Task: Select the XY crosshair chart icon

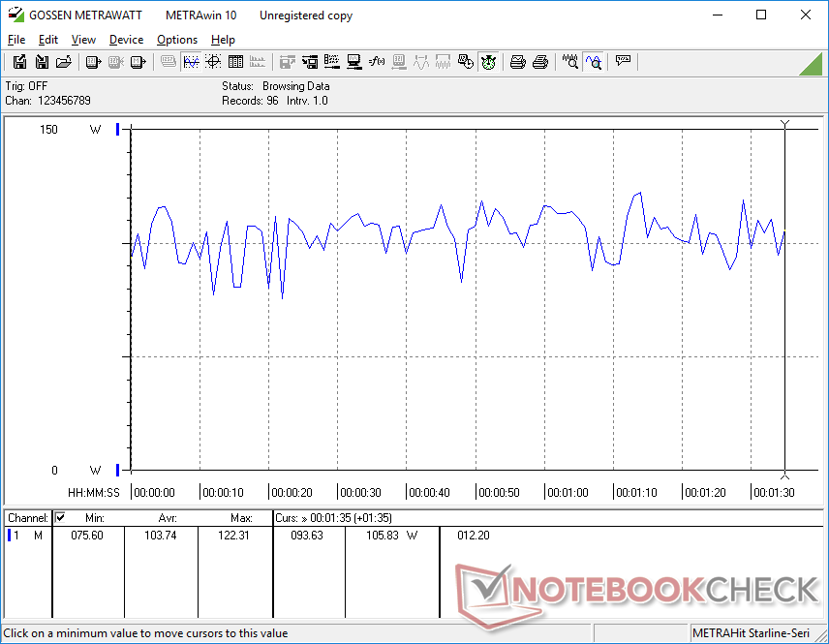Action: coord(213,62)
